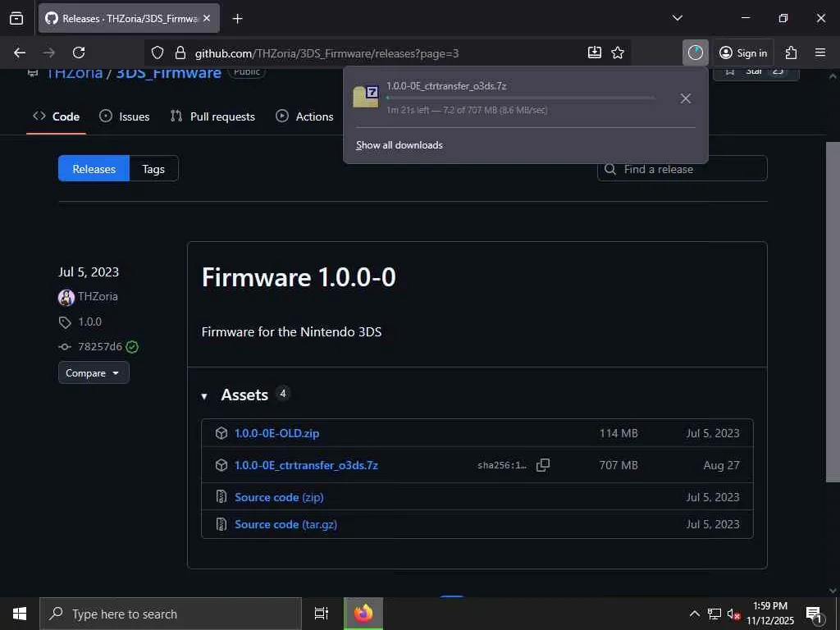840x630 pixels.
Task: Expand the Compare dropdown
Action: click(94, 373)
